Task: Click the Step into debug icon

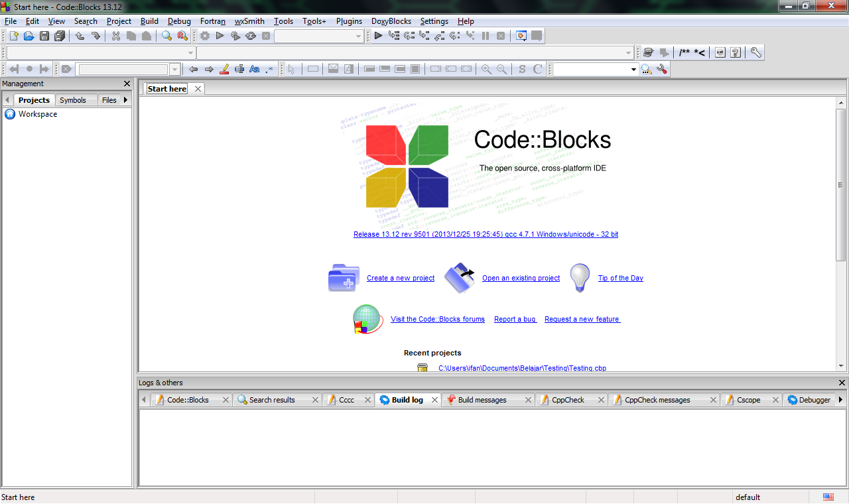Action: pyautogui.click(x=424, y=36)
